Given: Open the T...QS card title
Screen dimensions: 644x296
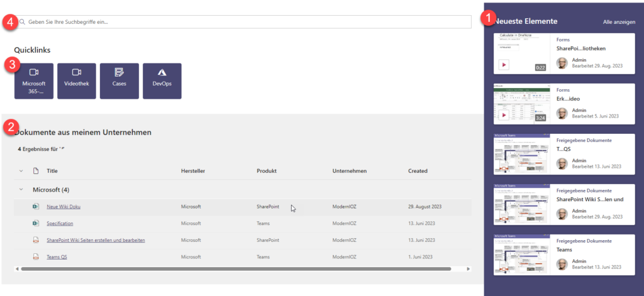Looking at the screenshot, I should coord(563,149).
